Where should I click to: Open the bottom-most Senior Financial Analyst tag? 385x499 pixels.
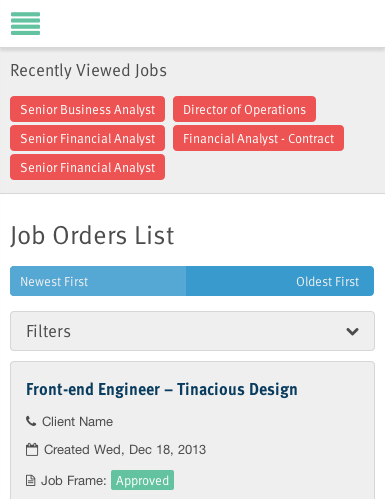[x=88, y=167]
